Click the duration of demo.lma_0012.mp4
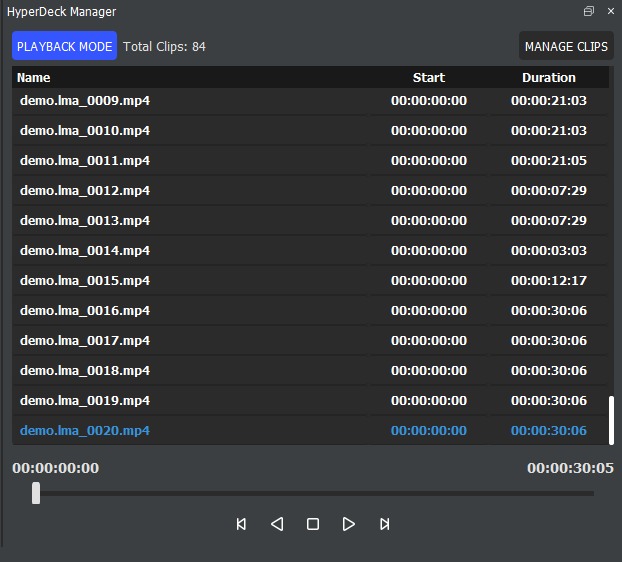The image size is (622, 562). (549, 190)
